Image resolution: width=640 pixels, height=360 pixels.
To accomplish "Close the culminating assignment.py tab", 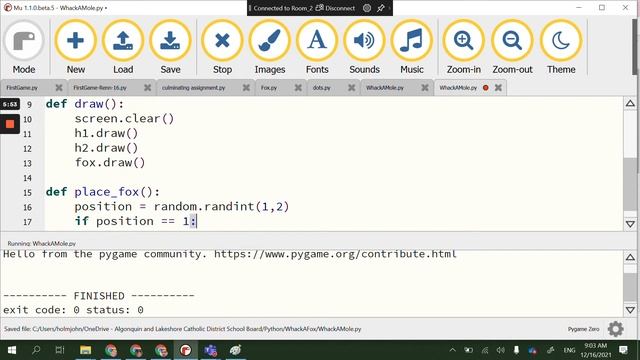I will coord(246,88).
